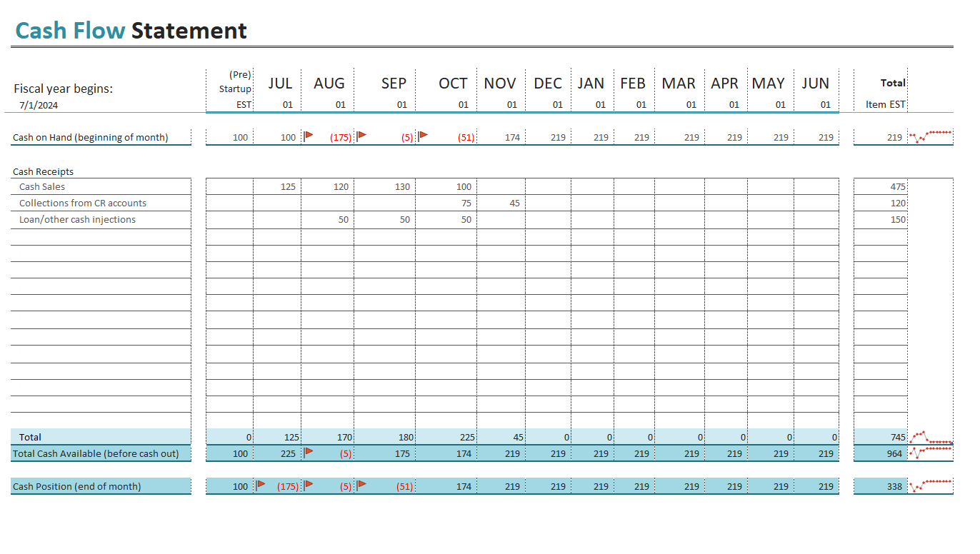Select 'Total Cash Available (before cash out)' label

pyautogui.click(x=96, y=453)
